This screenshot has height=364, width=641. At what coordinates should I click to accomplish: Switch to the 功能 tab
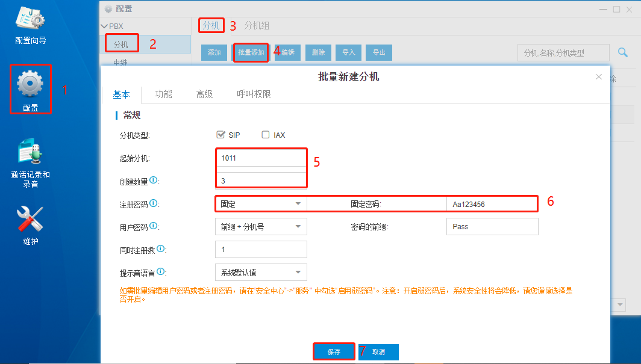pyautogui.click(x=163, y=94)
